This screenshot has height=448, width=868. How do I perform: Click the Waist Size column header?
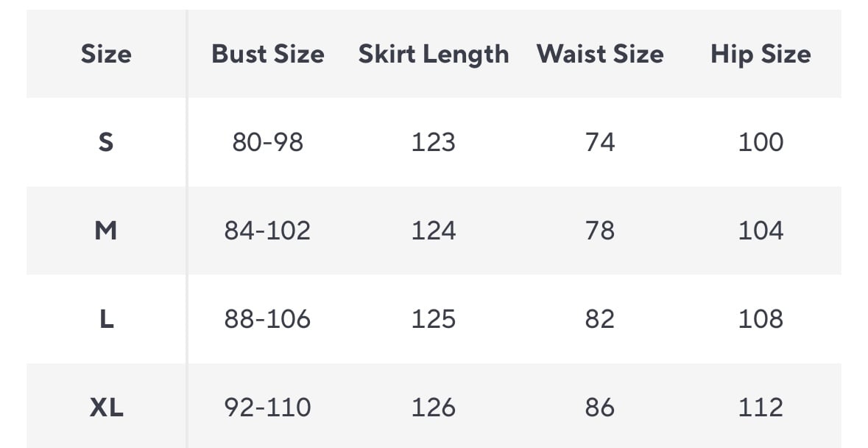tap(600, 55)
